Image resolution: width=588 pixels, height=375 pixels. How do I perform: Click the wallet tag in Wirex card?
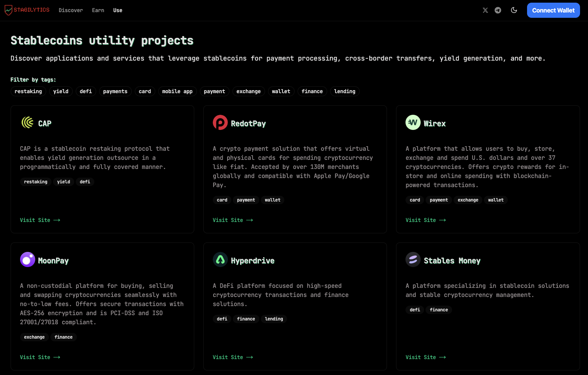tap(496, 200)
